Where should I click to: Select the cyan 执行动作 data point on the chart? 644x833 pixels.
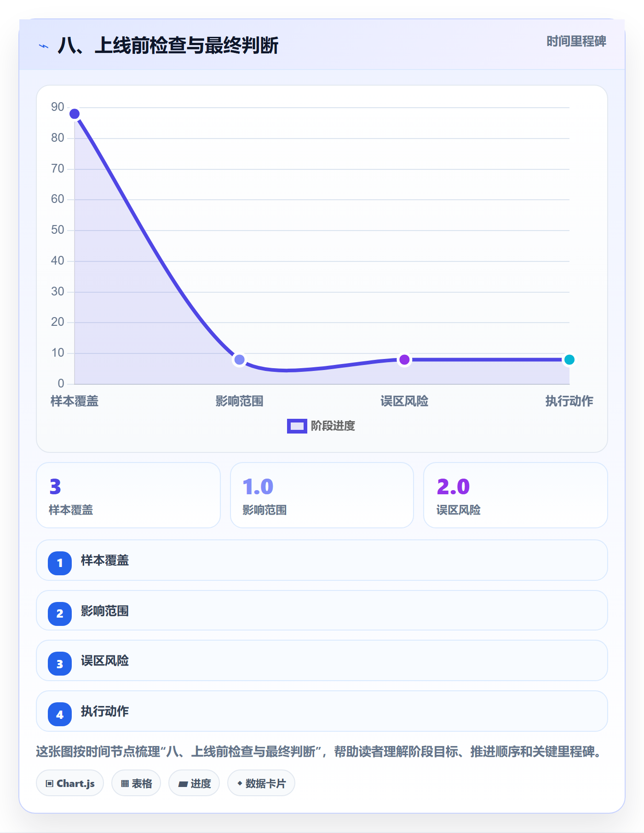(569, 359)
